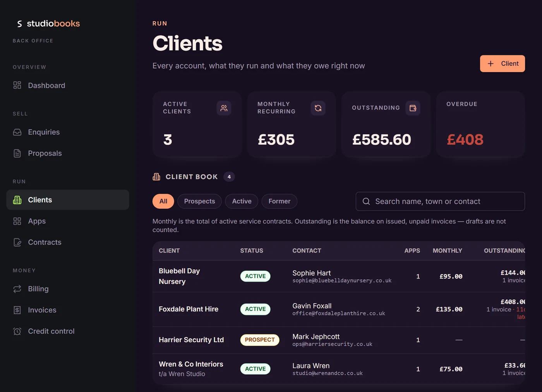
Task: Click the Invoices receipt icon
Action: [x=17, y=310]
